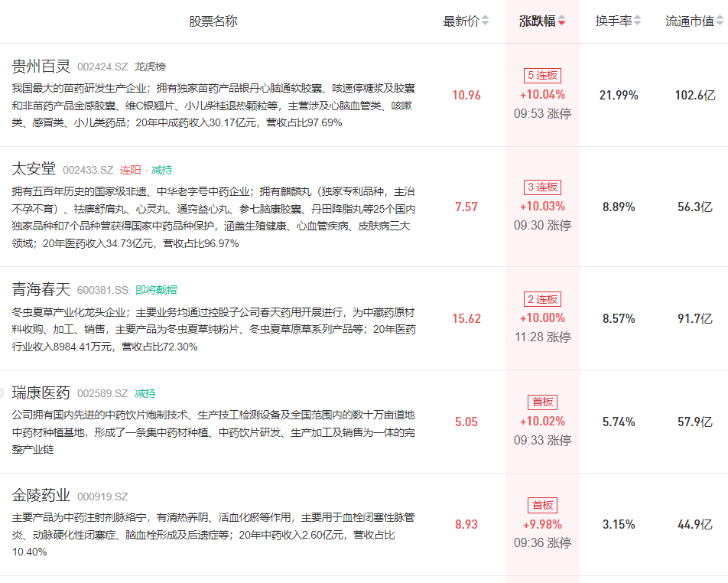Click the 涨跌幅 column header label
Screen dimensions: 728x583
pos(537,21)
